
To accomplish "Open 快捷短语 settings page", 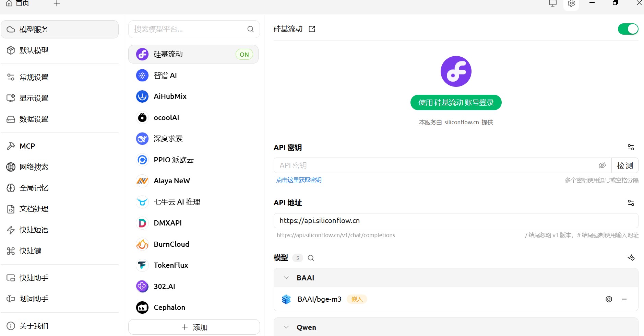I will point(60,230).
